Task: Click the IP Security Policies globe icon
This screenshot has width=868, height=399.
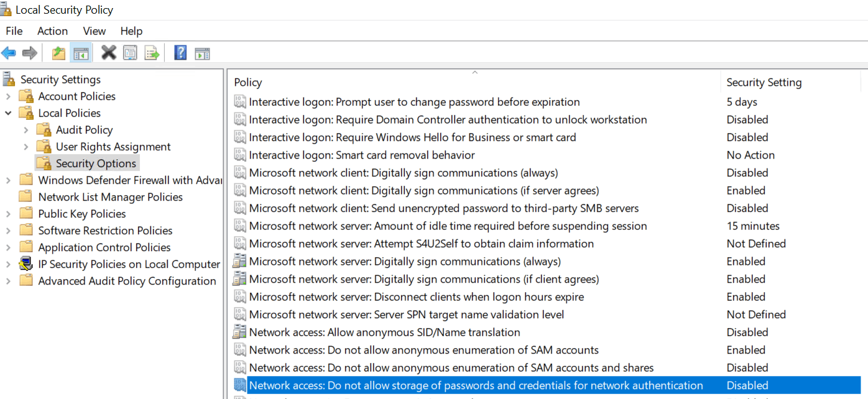Action: pyautogui.click(x=26, y=264)
